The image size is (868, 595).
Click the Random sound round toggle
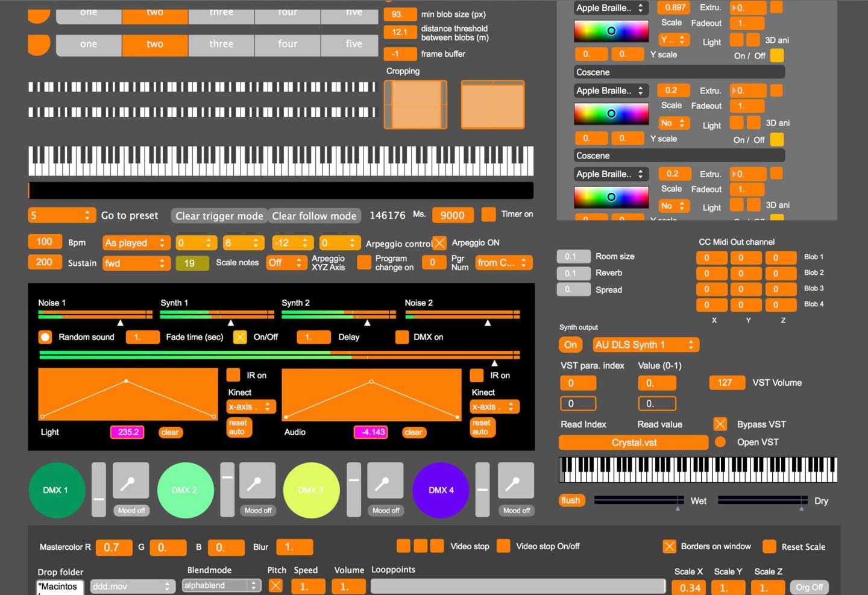click(x=45, y=337)
